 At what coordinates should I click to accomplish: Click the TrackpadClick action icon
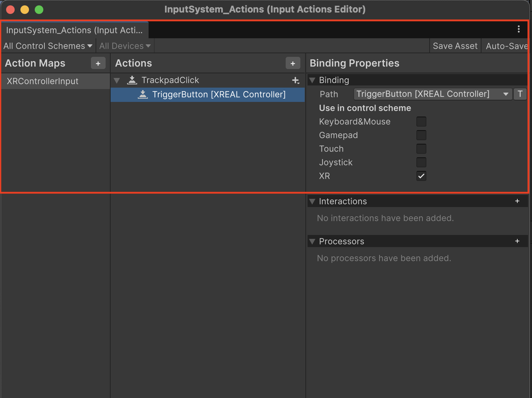(x=132, y=80)
